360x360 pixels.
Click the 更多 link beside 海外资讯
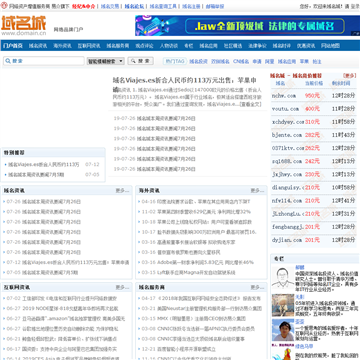pos(257,191)
